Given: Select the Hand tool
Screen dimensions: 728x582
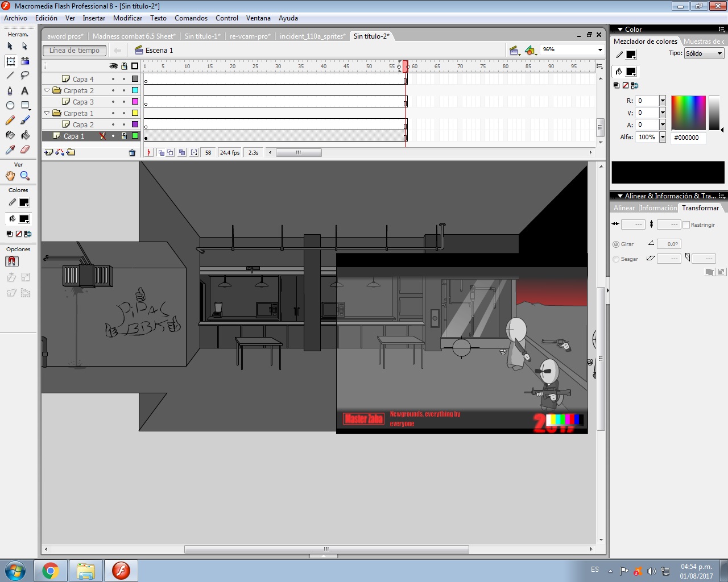Looking at the screenshot, I should click(x=10, y=176).
